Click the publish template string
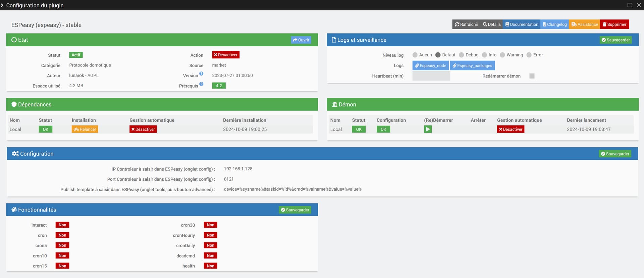The image size is (644, 278). (292, 189)
